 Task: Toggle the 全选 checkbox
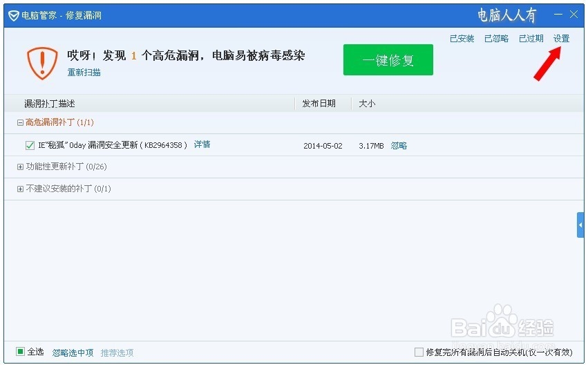[20, 352]
